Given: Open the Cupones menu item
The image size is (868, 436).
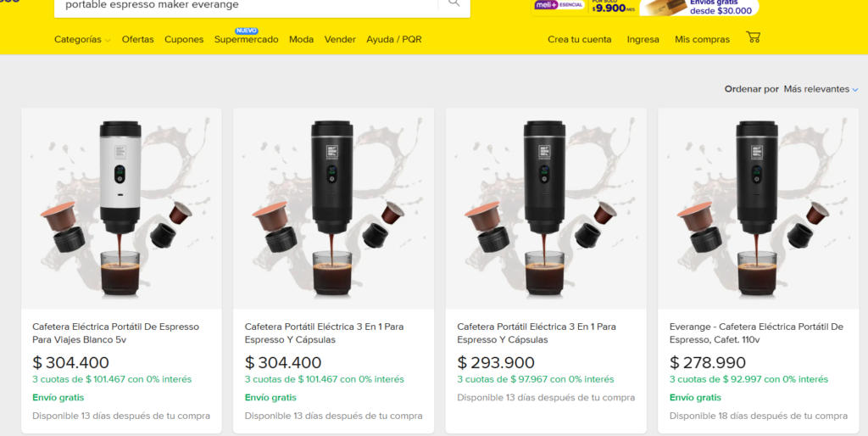Looking at the screenshot, I should coord(184,40).
